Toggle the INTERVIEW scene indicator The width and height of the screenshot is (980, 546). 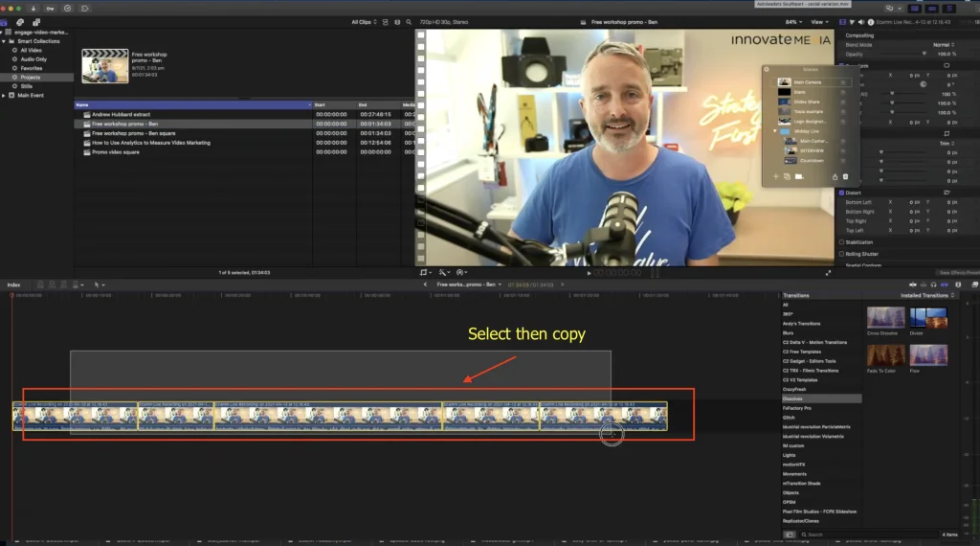click(843, 150)
